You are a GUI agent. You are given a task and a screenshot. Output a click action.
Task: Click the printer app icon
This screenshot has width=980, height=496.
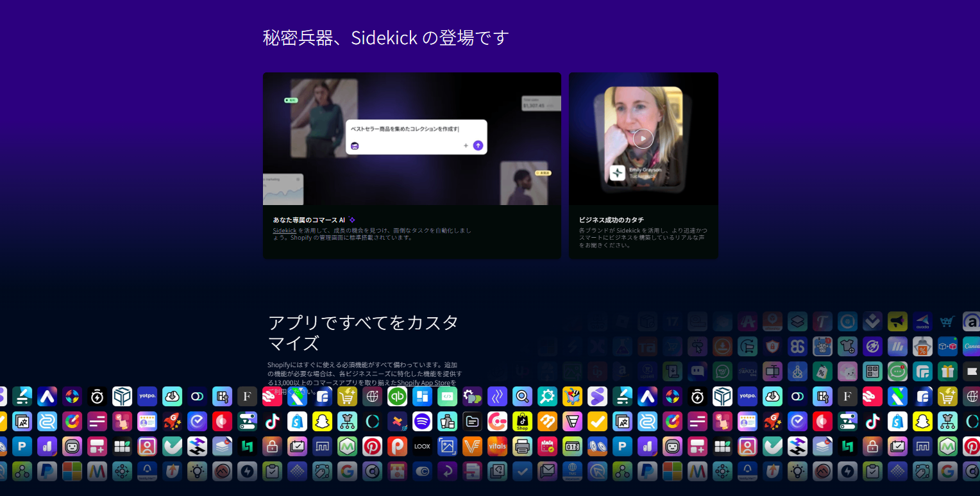[523, 446]
